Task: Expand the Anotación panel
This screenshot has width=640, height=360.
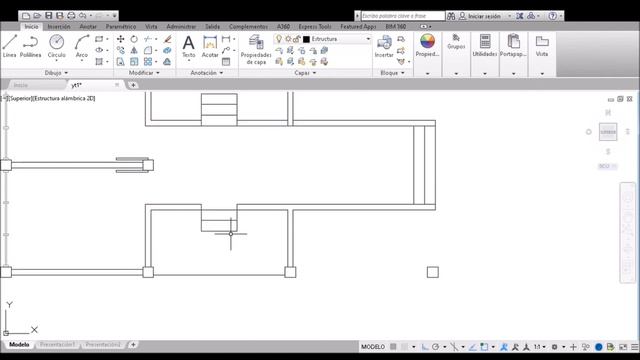Action: click(207, 73)
